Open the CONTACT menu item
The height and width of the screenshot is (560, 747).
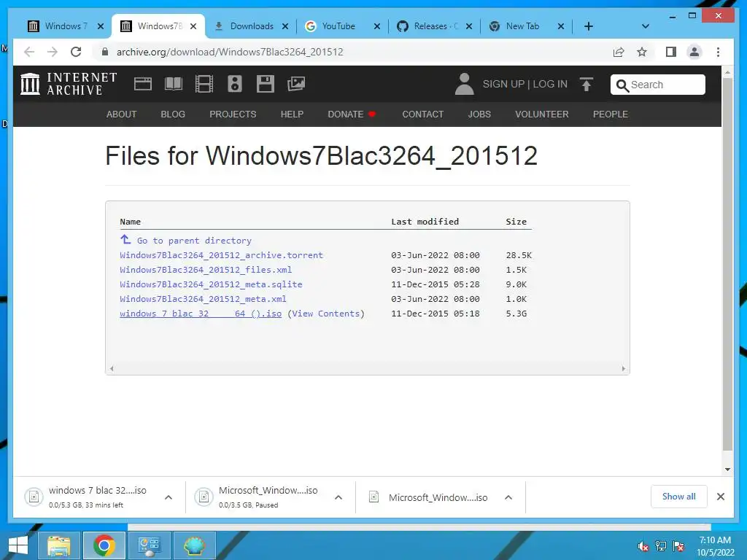tap(422, 114)
